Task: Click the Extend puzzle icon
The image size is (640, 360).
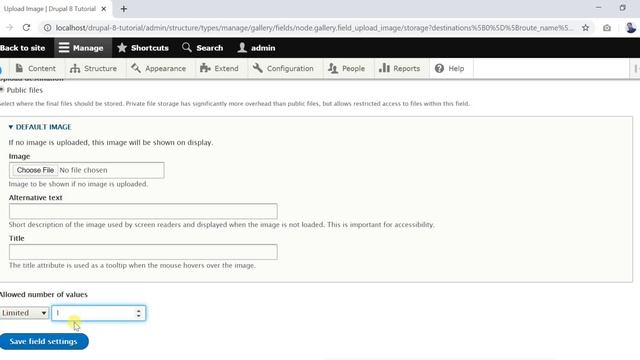Action: [x=205, y=68]
